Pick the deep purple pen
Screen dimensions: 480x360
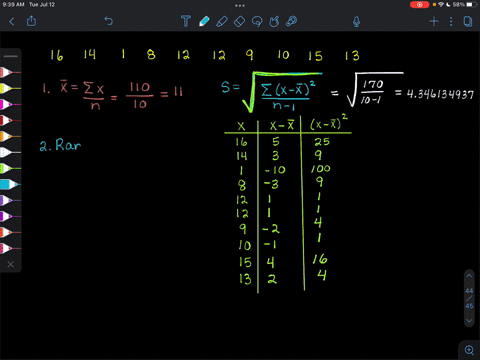tap(10, 216)
